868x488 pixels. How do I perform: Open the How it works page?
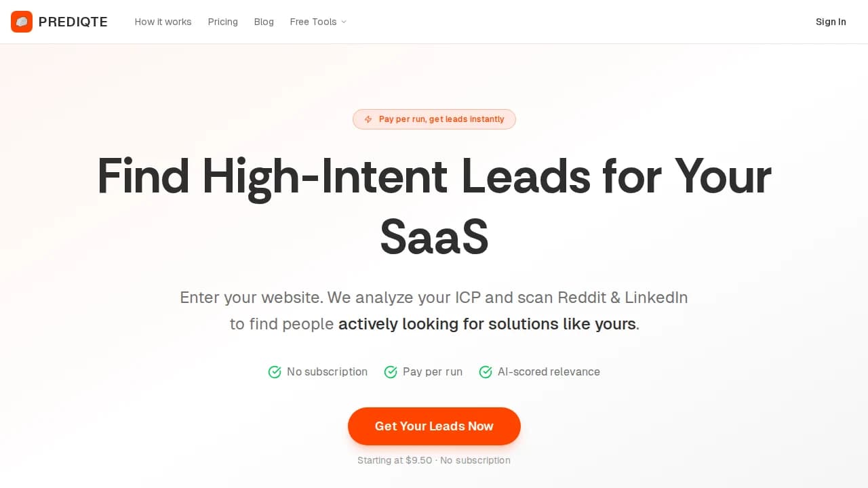coord(163,22)
